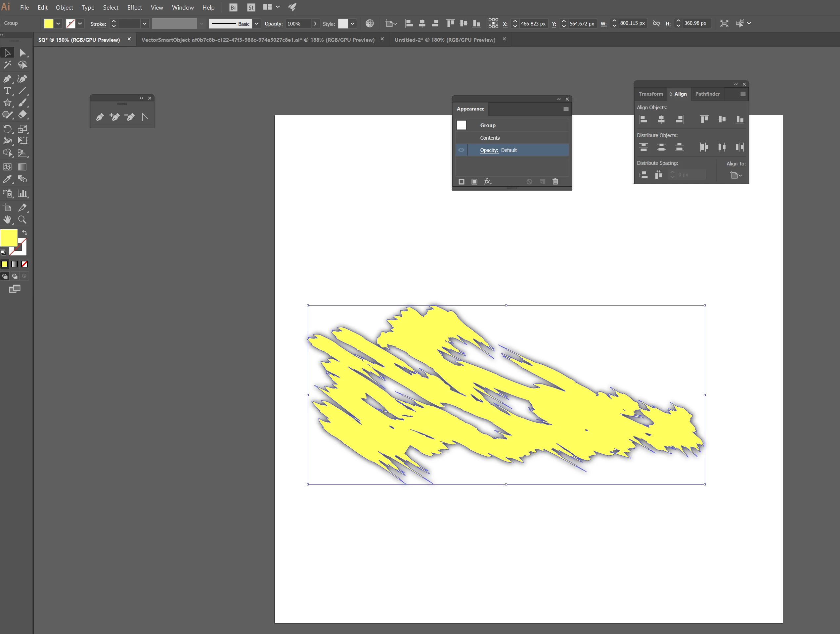Image resolution: width=840 pixels, height=634 pixels.
Task: Click the Stroke label link
Action: click(x=98, y=24)
